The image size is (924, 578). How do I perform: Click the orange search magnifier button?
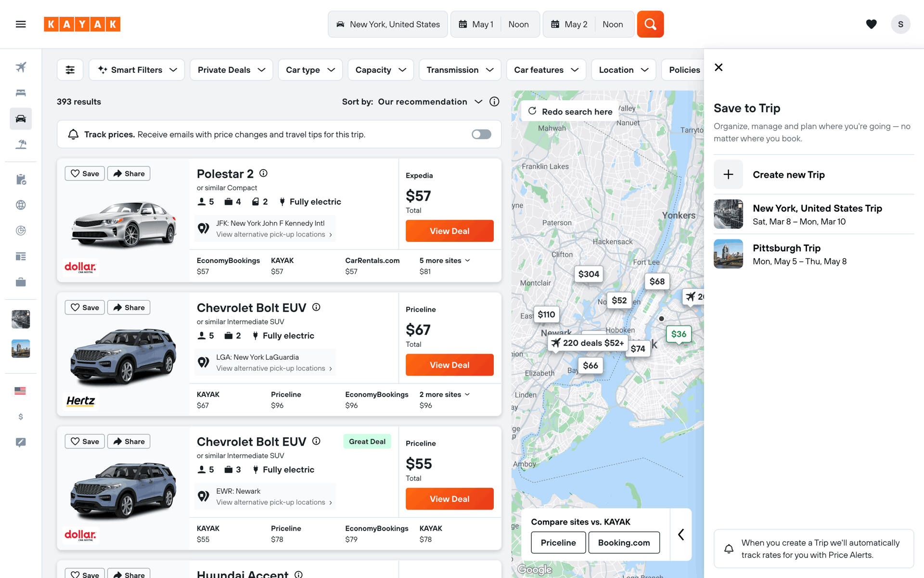click(650, 24)
